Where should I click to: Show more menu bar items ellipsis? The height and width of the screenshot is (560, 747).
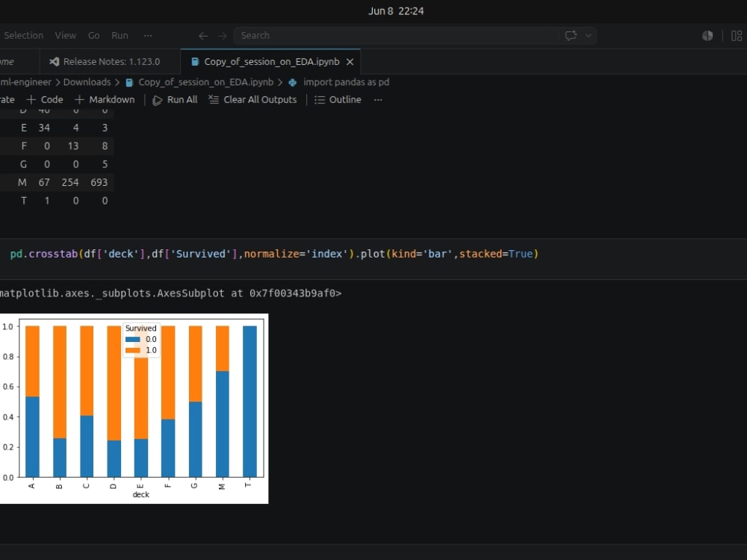point(148,36)
